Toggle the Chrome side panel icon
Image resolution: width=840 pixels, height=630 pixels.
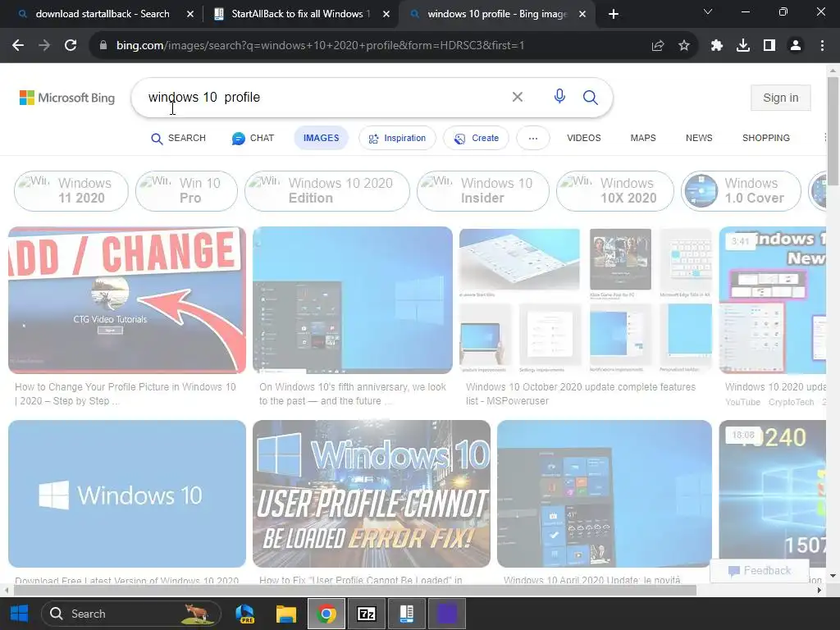(769, 46)
